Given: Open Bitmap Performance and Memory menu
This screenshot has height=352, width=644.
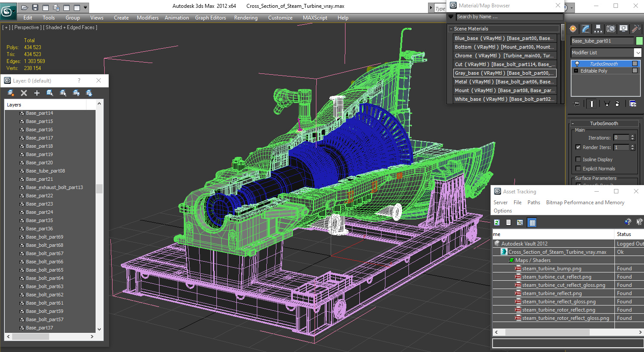Looking at the screenshot, I should click(x=585, y=203).
